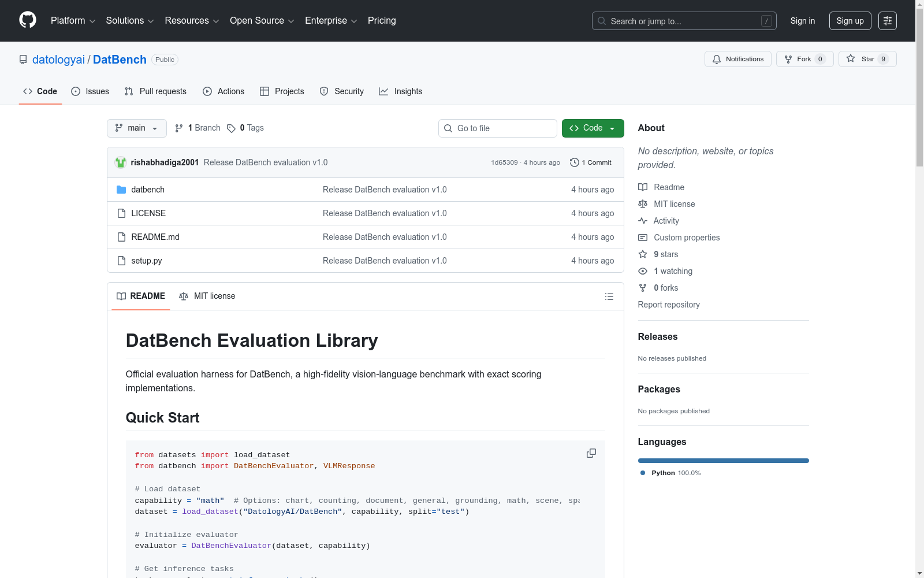This screenshot has width=924, height=578.
Task: Click the Star button
Action: [867, 59]
